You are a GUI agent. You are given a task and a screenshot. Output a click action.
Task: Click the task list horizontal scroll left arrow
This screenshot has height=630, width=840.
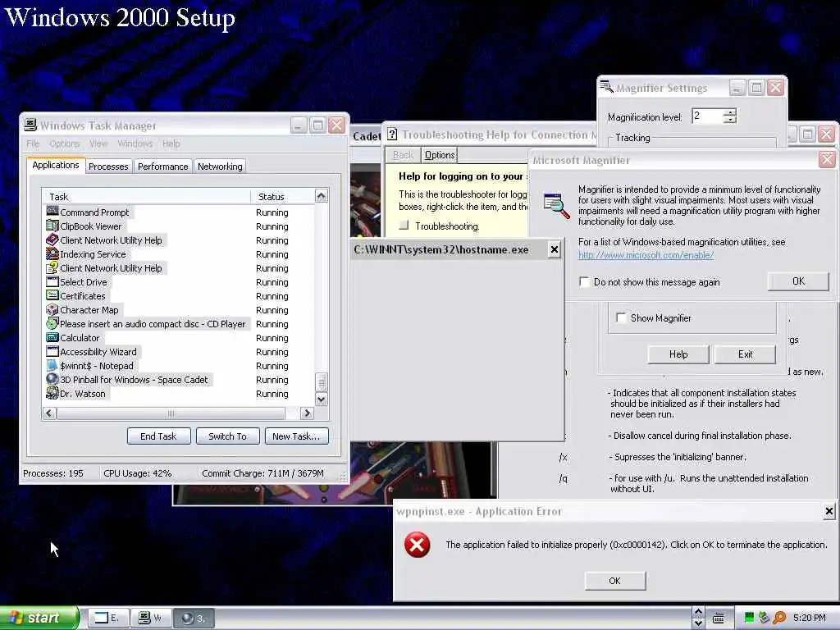[49, 413]
